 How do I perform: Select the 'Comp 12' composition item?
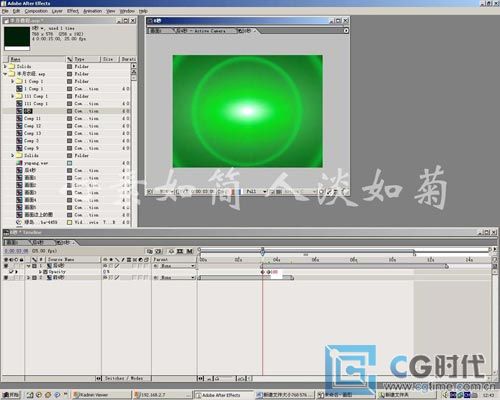tap(32, 126)
